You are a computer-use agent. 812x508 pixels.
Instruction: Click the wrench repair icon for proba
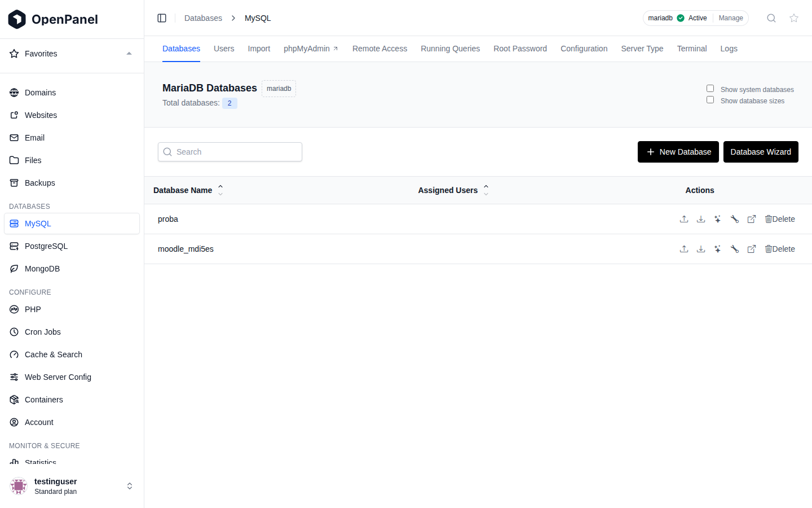tap(735, 219)
